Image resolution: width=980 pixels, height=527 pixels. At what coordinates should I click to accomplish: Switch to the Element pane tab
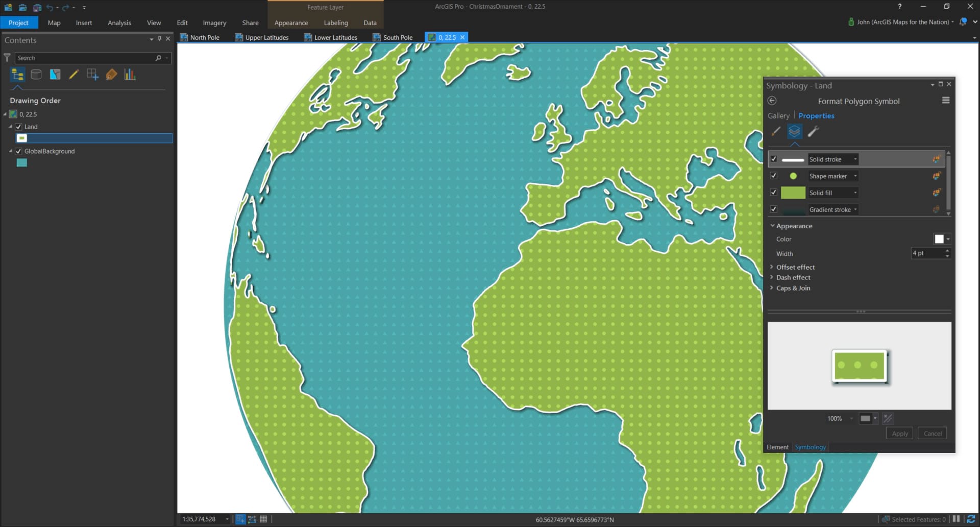click(x=777, y=447)
